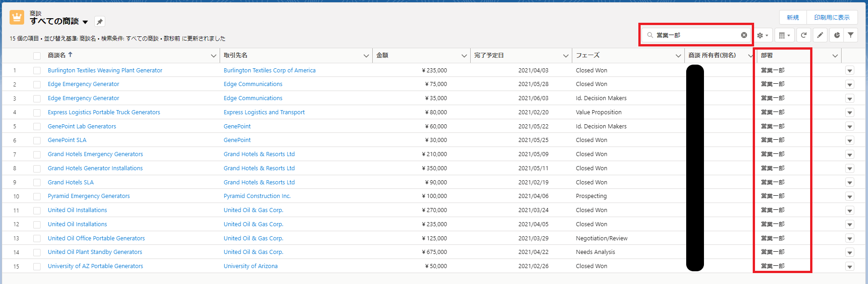
Task: Click the pencil edit list icon
Action: (x=820, y=35)
